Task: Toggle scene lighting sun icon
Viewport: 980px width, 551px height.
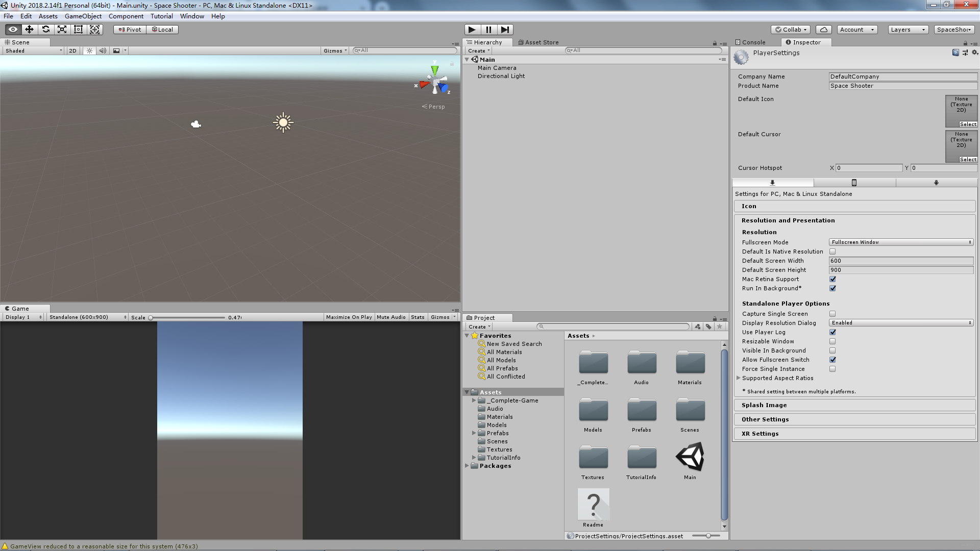Action: coord(89,51)
